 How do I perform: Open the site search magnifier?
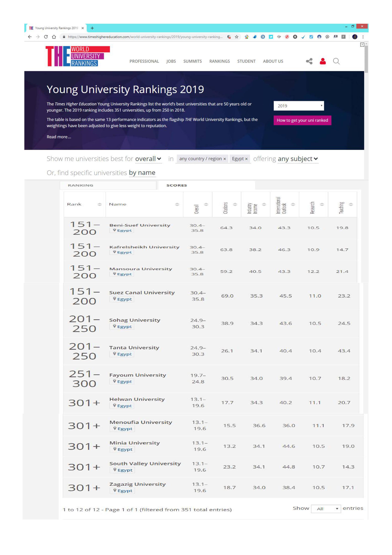[337, 61]
